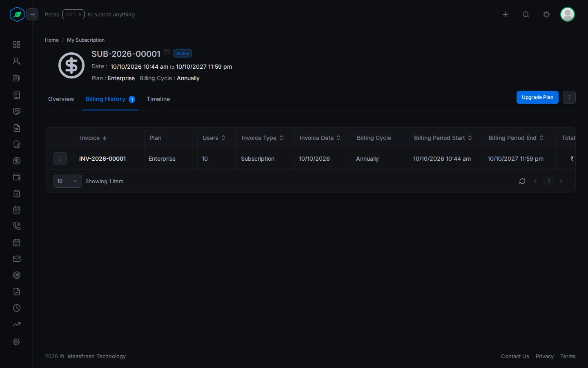This screenshot has height=368, width=588.
Task: Go to Home breadcrumb
Action: [x=52, y=40]
